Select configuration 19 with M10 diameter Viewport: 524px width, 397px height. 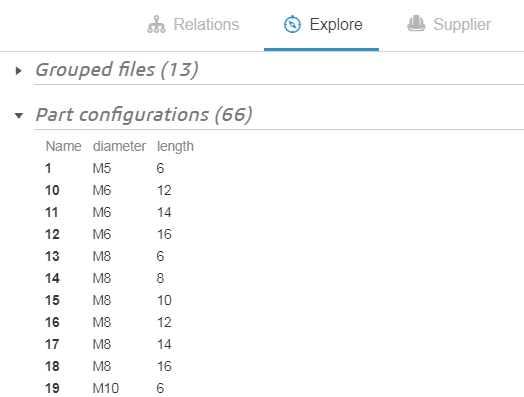pos(119,388)
